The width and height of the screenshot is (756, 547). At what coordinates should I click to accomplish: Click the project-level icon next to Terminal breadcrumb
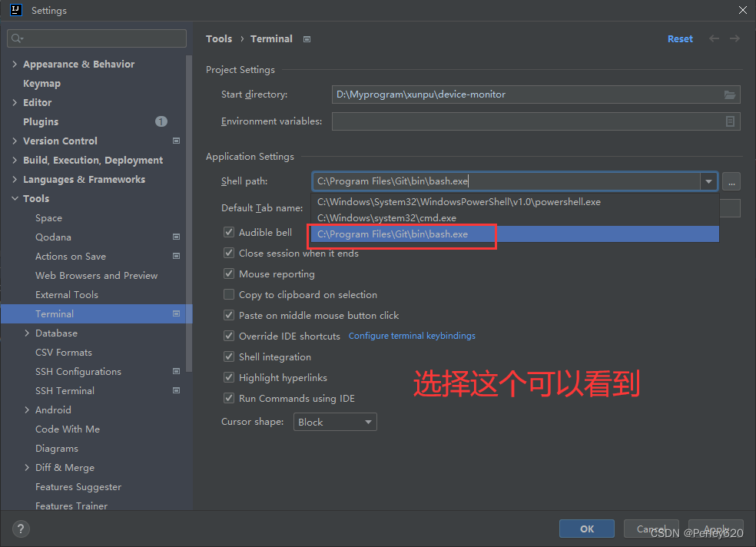coord(307,39)
